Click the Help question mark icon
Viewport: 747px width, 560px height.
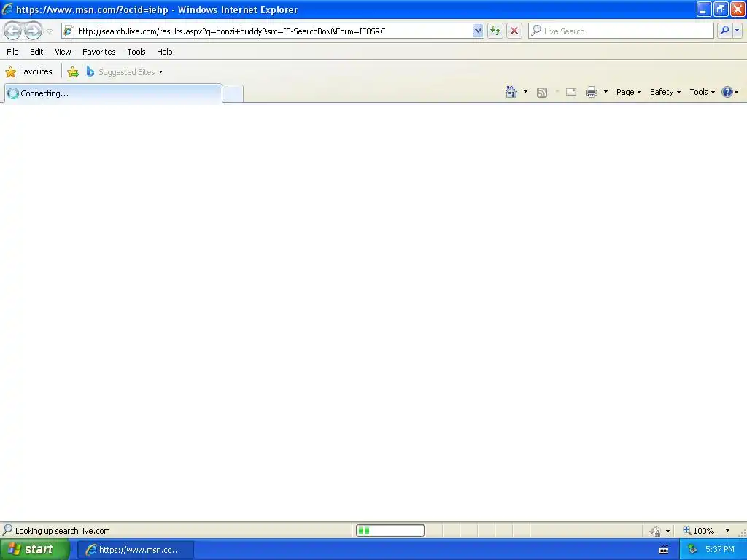coord(727,92)
